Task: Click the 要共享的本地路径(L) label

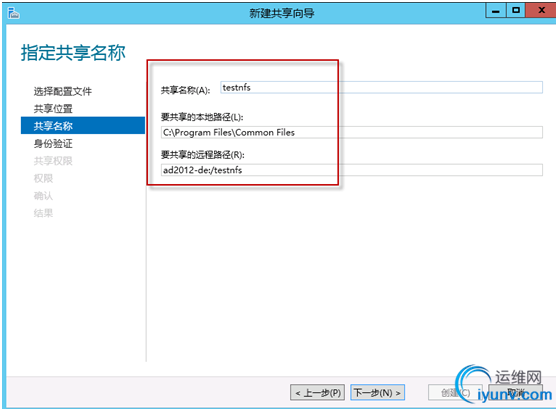Action: tap(202, 117)
